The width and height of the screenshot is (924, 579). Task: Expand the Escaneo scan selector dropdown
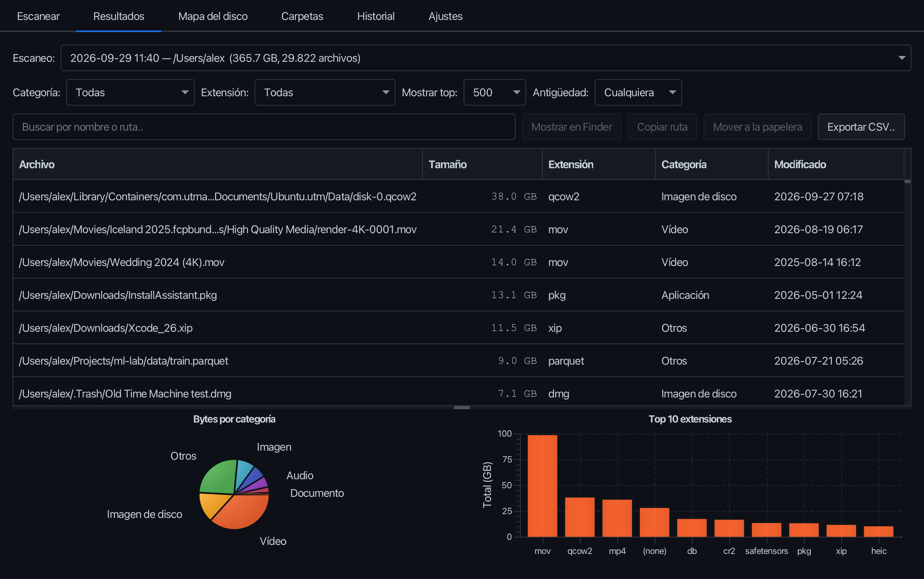[x=485, y=58]
